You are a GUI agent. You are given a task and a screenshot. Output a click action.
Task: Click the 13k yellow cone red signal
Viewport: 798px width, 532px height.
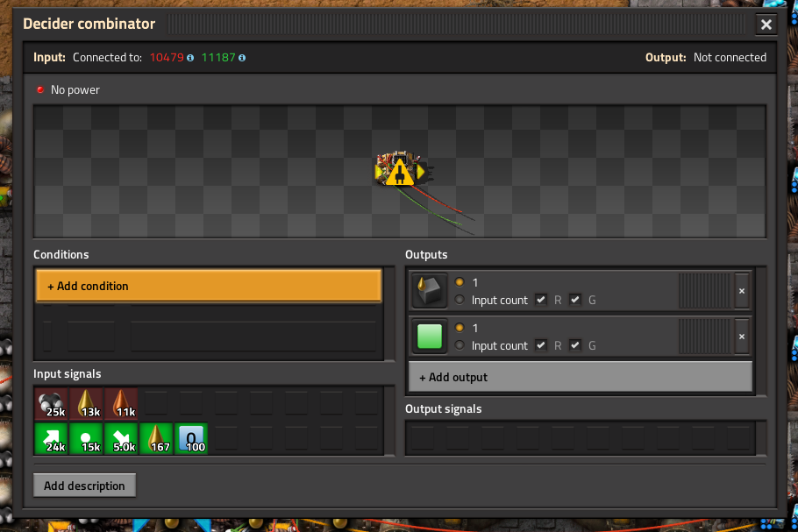(x=87, y=403)
